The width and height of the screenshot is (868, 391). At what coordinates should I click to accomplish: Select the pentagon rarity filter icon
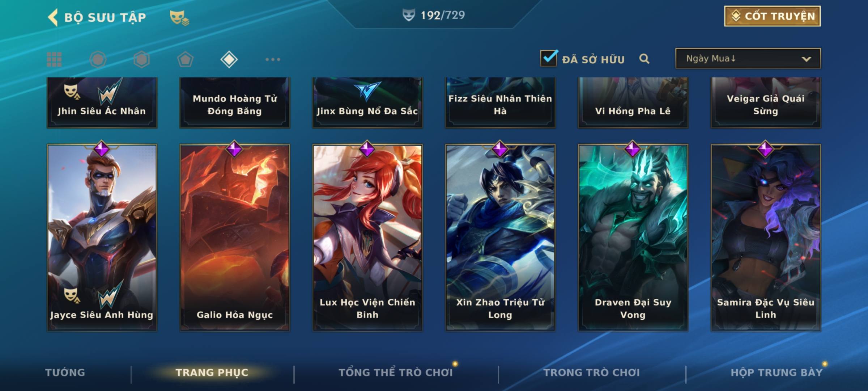[185, 59]
